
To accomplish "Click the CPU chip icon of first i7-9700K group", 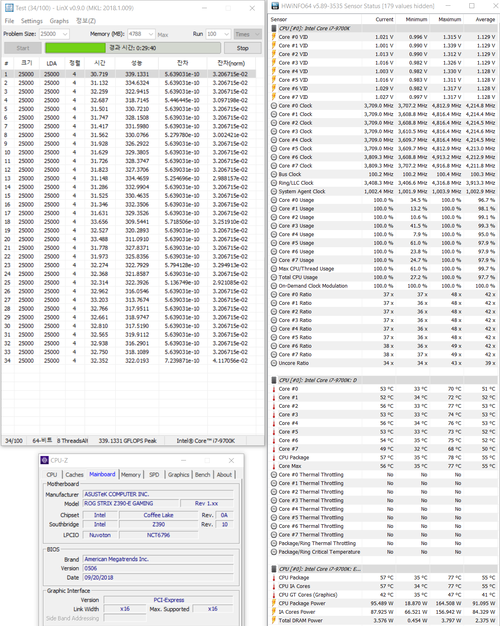I will [274, 28].
